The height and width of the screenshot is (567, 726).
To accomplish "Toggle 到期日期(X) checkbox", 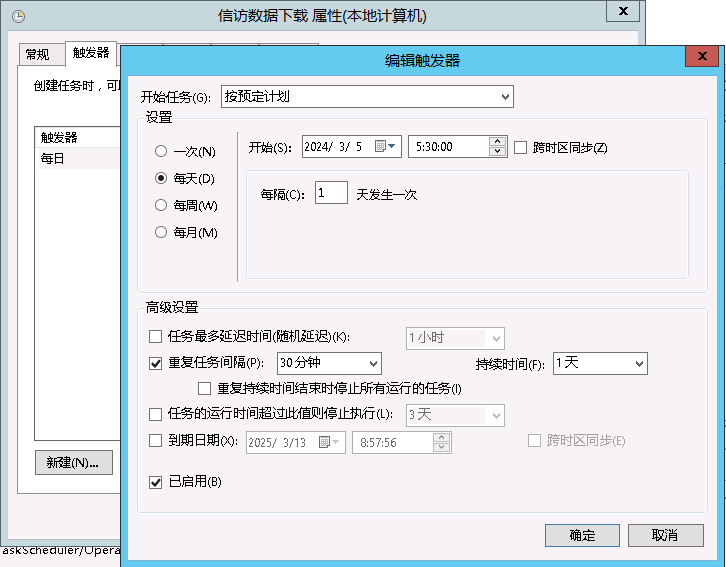I will (155, 440).
